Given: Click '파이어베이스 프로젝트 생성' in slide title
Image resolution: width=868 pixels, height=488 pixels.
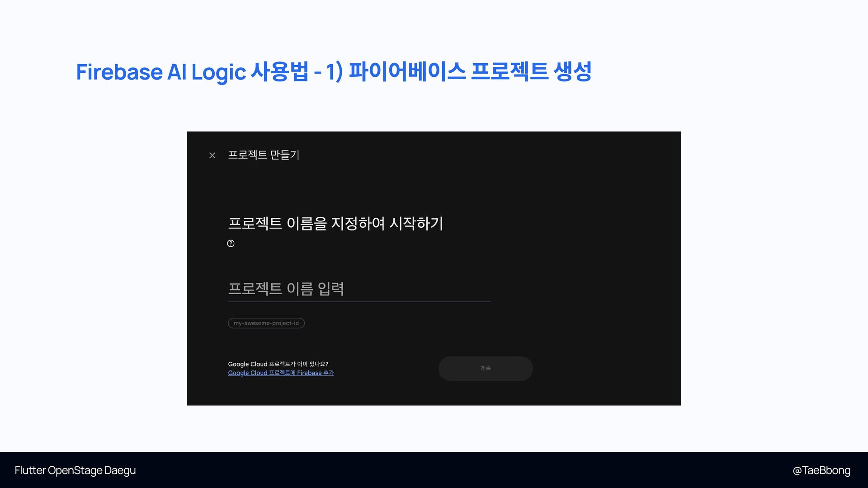Looking at the screenshot, I should coord(470,71).
